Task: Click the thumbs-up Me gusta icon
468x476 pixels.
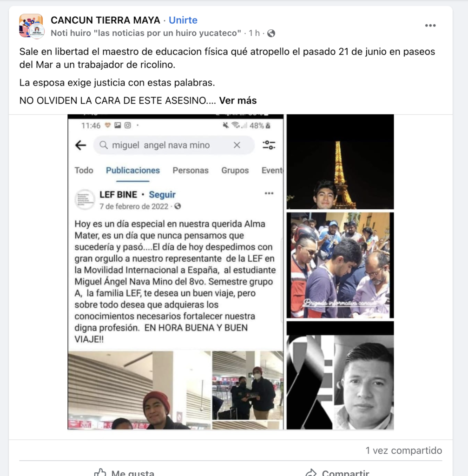Action: pos(100,472)
